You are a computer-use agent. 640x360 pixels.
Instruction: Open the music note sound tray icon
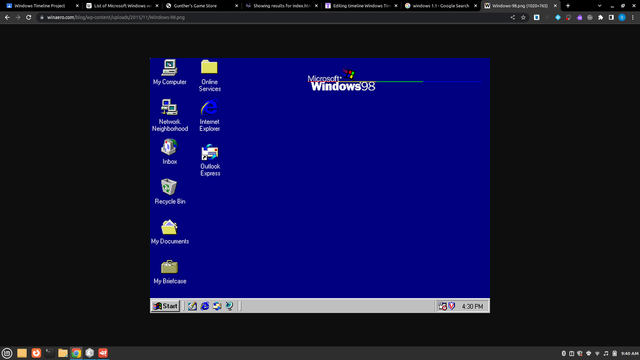tap(606, 353)
